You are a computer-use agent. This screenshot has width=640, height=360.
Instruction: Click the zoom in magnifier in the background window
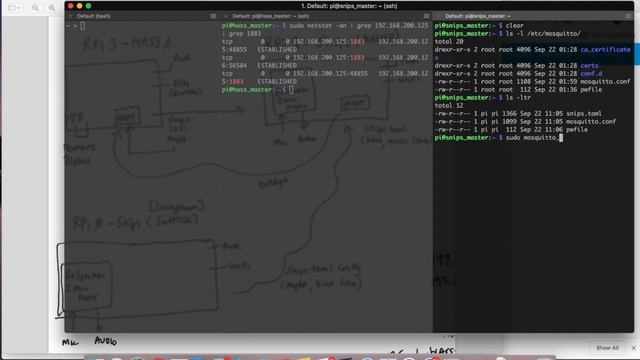52,8
